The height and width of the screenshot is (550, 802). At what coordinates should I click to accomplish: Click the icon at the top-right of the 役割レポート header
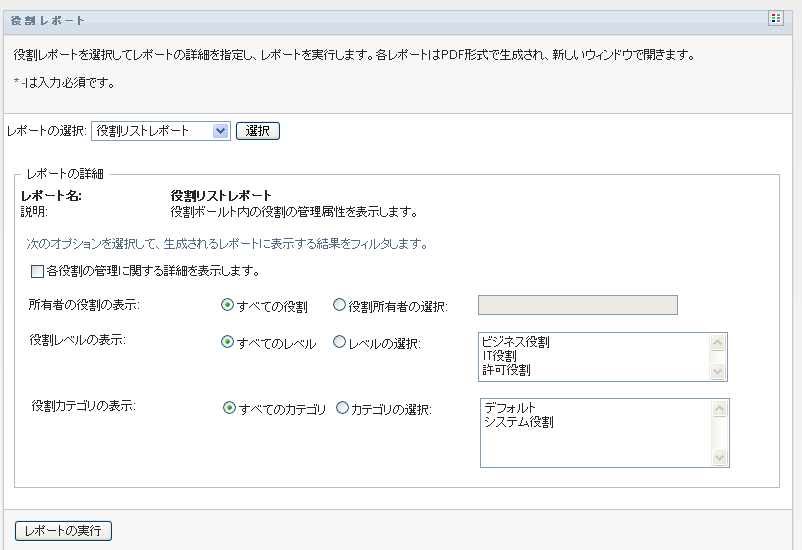(775, 19)
